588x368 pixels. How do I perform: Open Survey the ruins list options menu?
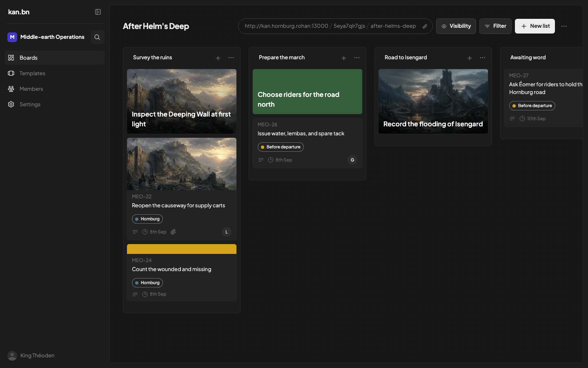pyautogui.click(x=231, y=58)
